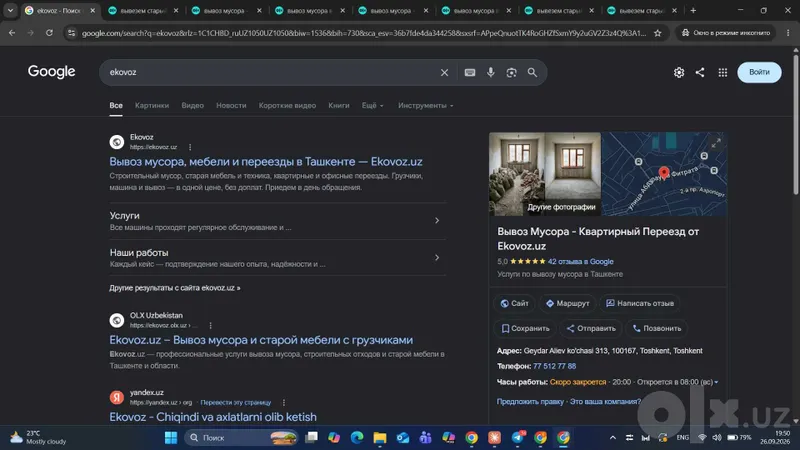This screenshot has width=800, height=450.
Task: Click the Отправить button
Action: [591, 328]
